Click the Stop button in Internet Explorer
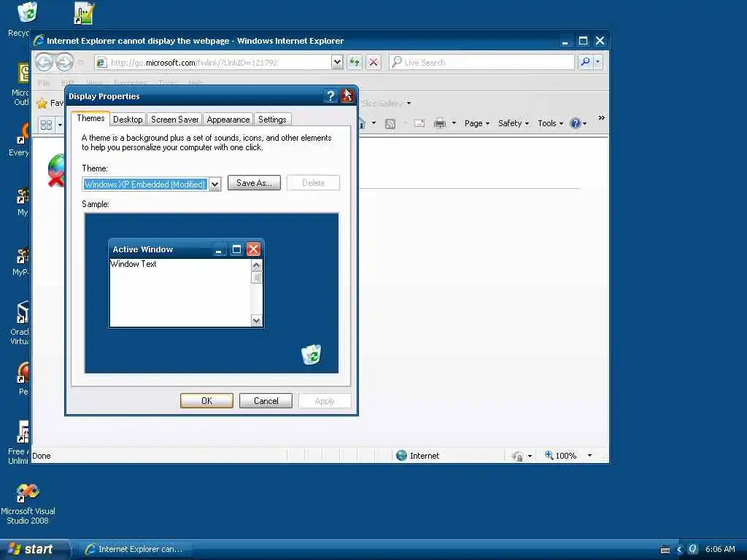This screenshot has height=560, width=747. click(x=373, y=62)
